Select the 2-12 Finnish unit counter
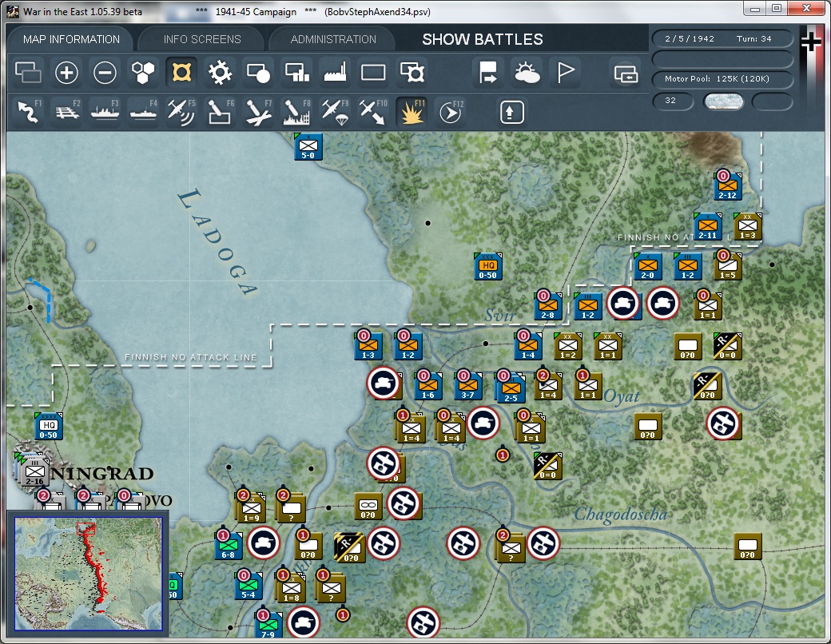 point(727,186)
